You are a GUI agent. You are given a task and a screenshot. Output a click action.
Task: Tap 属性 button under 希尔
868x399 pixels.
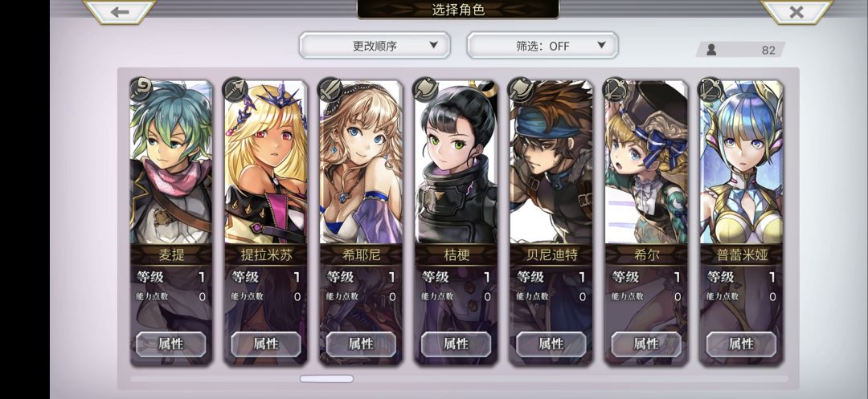[646, 344]
